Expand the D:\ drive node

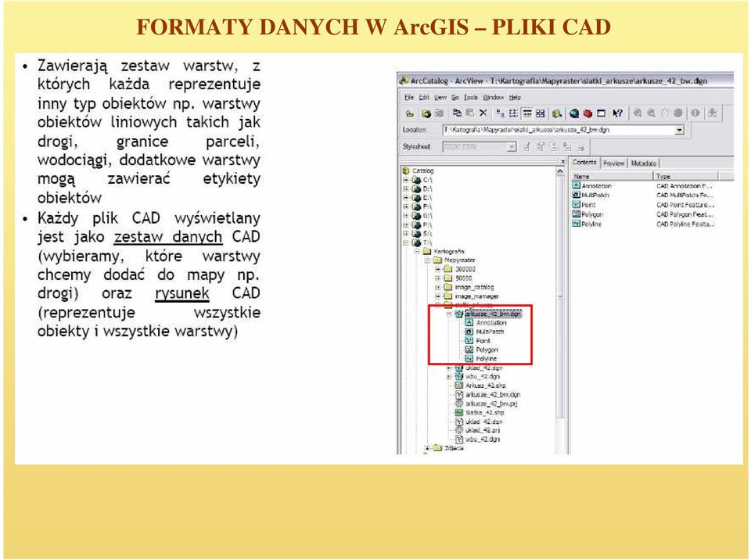(x=406, y=188)
